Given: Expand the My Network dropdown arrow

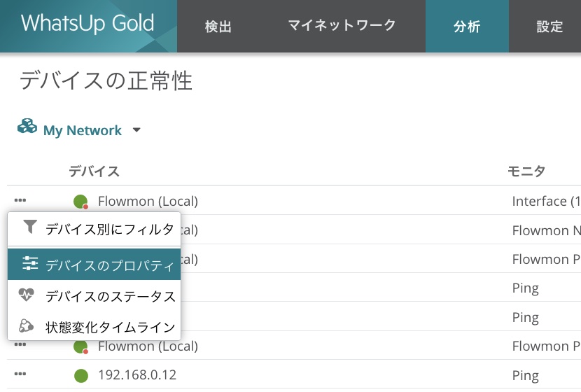Looking at the screenshot, I should point(136,130).
